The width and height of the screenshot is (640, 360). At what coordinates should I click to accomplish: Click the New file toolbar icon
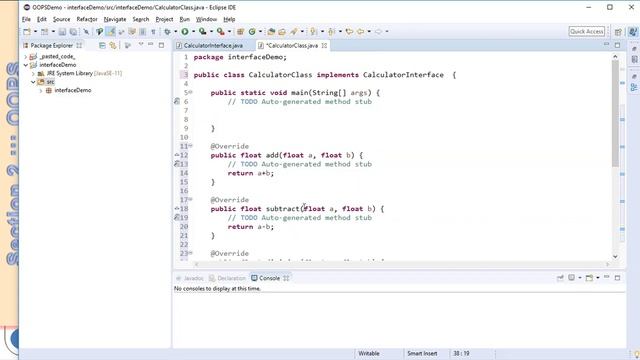[27, 31]
